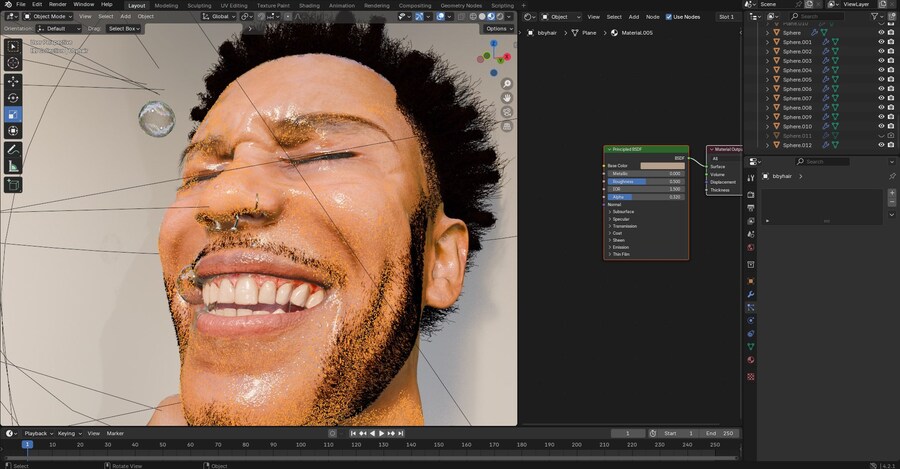Jump to the last frame button
Screen dimensions: 900x469
pos(401,433)
